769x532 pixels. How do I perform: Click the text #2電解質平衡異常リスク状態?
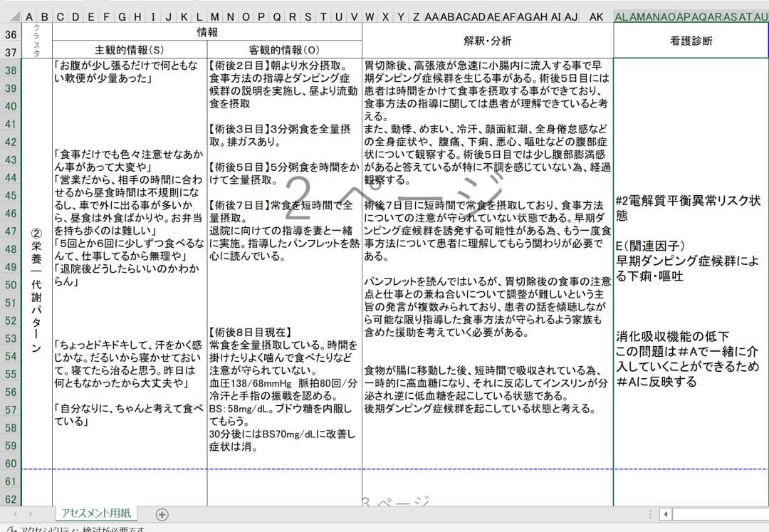point(688,208)
